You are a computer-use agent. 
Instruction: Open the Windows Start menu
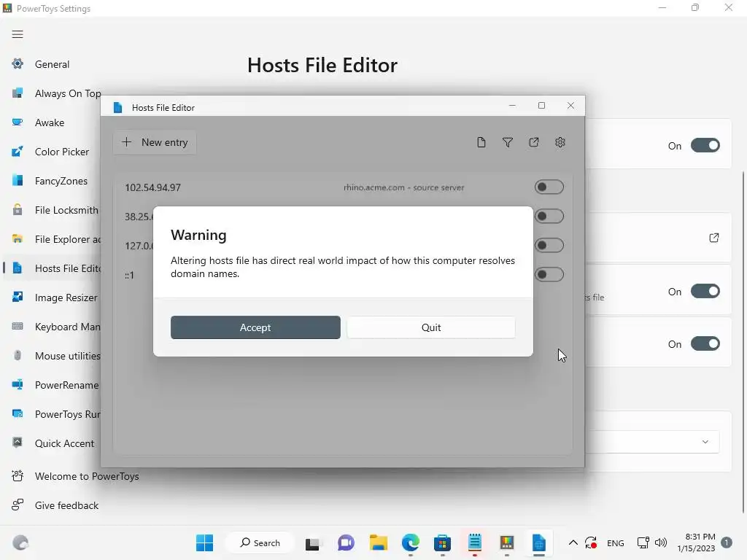[x=205, y=542]
